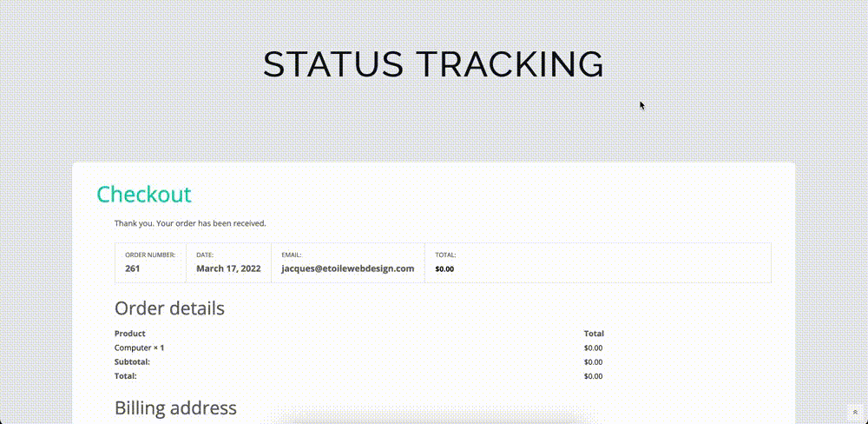Viewport: 868px width, 424px height.
Task: Click the jacques@etoilewebdesign.com email address
Action: [x=348, y=268]
